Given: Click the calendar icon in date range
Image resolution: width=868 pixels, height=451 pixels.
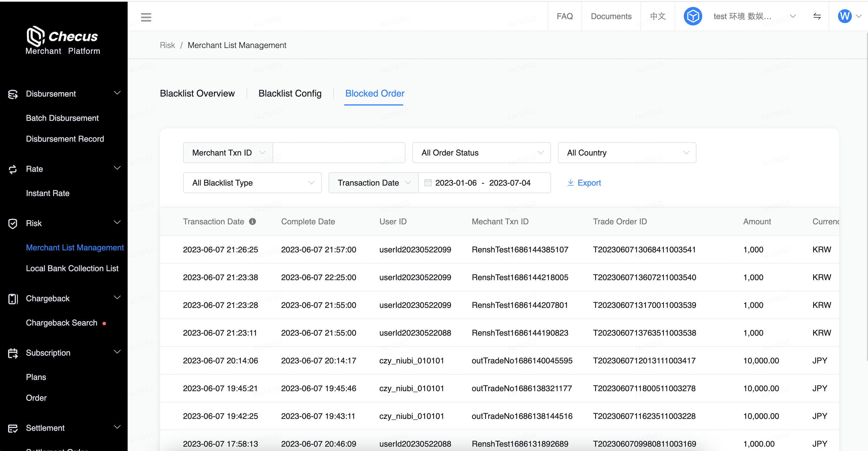Looking at the screenshot, I should pos(428,182).
